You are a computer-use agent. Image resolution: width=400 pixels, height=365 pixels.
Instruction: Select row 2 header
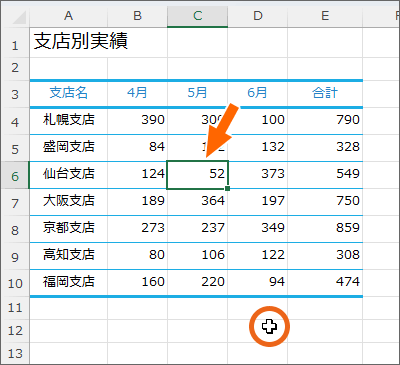[x=15, y=68]
